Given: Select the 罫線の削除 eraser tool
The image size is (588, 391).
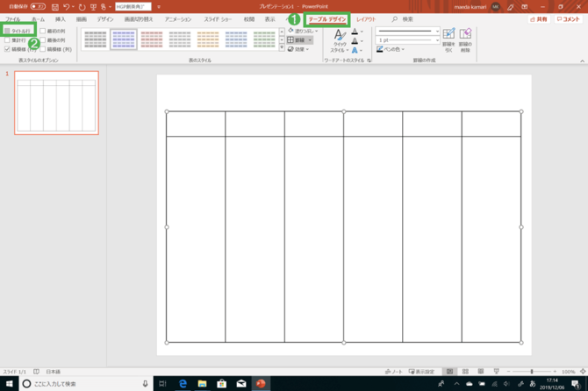Looking at the screenshot, I should pyautogui.click(x=465, y=40).
